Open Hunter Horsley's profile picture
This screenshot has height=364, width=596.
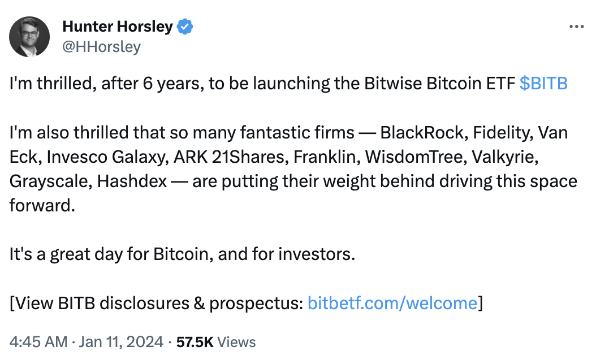[x=29, y=36]
